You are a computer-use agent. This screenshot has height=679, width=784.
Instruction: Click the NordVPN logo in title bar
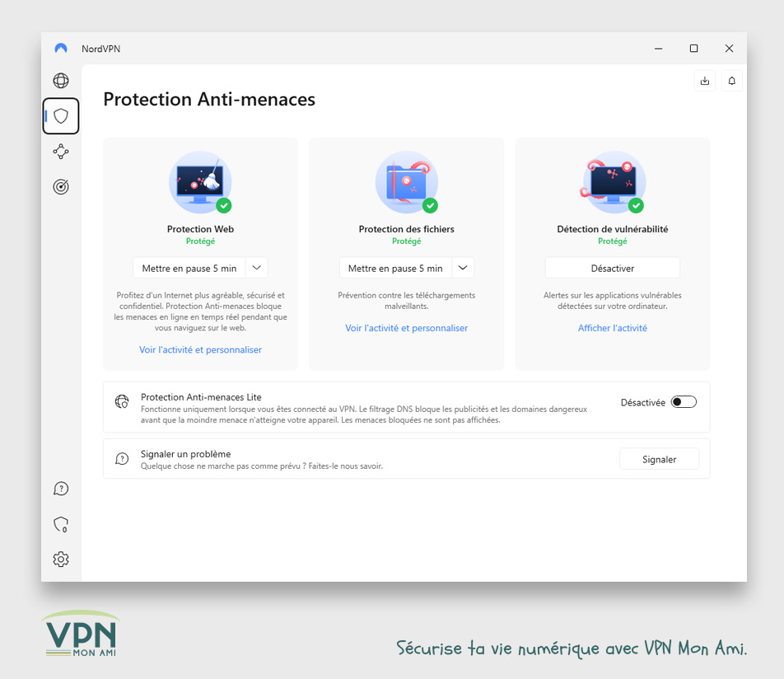coord(60,49)
